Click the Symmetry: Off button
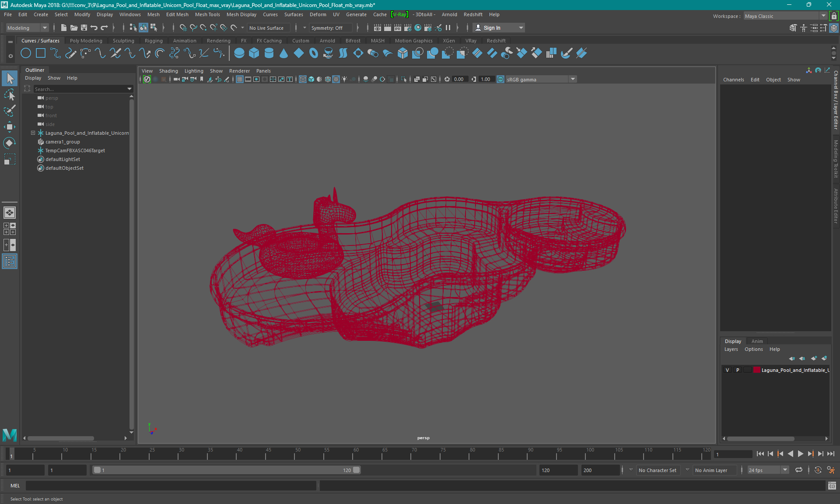 pyautogui.click(x=331, y=28)
